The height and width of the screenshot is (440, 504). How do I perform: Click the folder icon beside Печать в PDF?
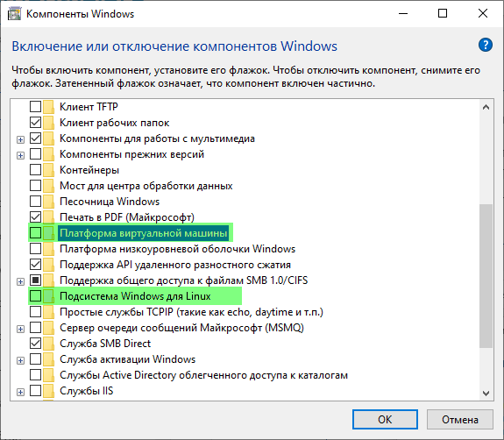(48, 217)
